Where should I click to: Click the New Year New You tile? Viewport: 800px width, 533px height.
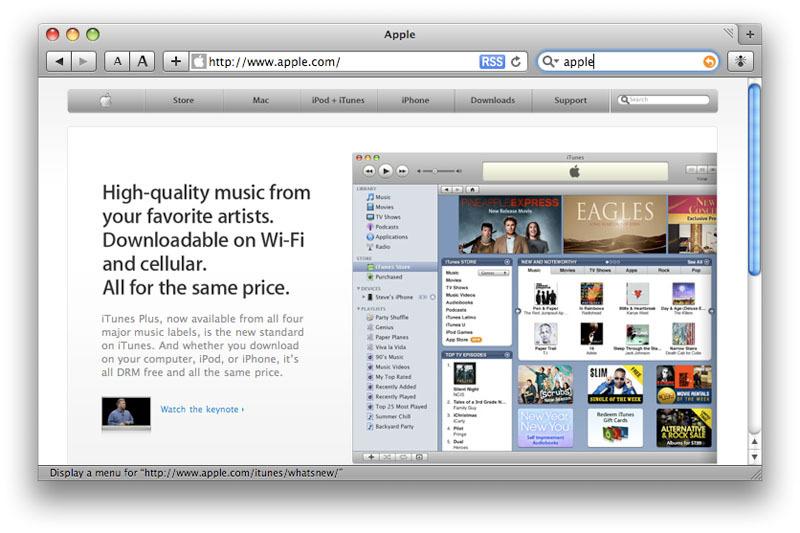click(545, 427)
